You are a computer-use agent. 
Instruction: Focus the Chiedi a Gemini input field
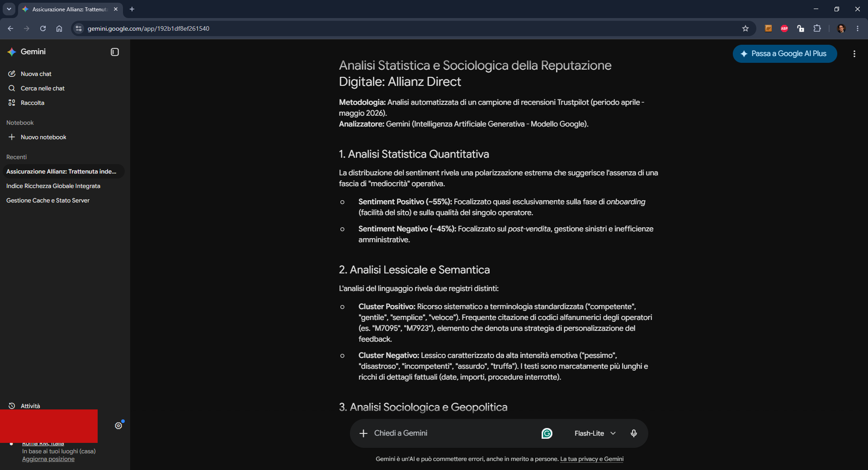tap(454, 433)
